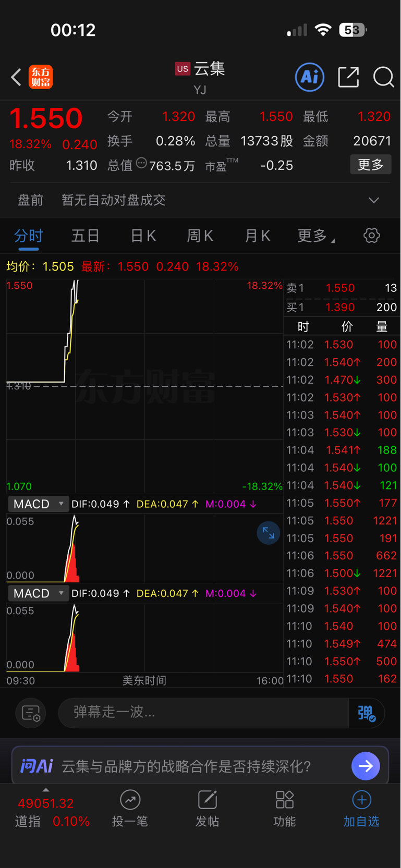Tap 昨收 1.310 value
This screenshot has height=868, width=401.
pyautogui.click(x=81, y=166)
